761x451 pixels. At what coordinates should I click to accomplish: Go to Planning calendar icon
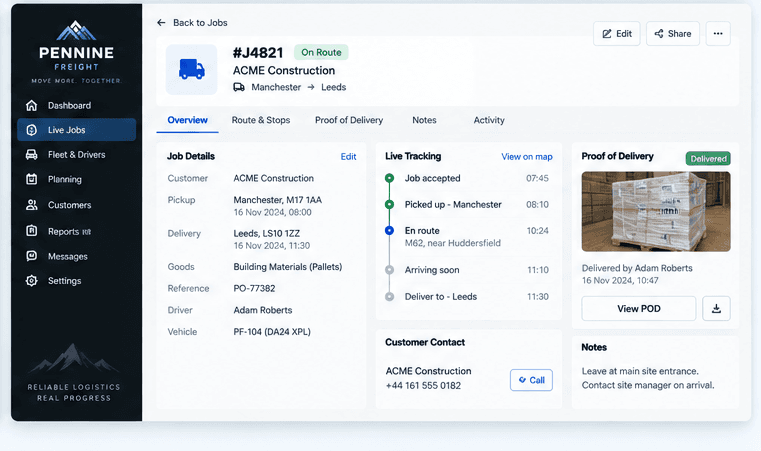[x=32, y=179]
